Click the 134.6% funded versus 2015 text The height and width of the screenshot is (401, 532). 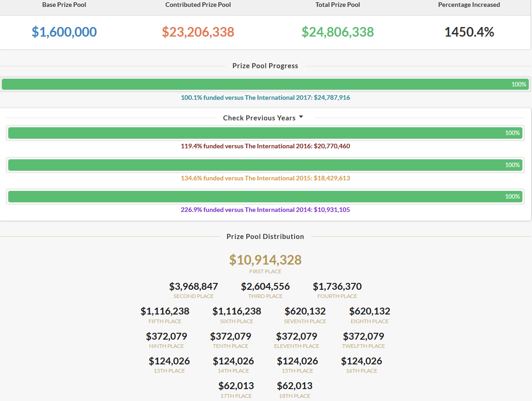coord(266,178)
